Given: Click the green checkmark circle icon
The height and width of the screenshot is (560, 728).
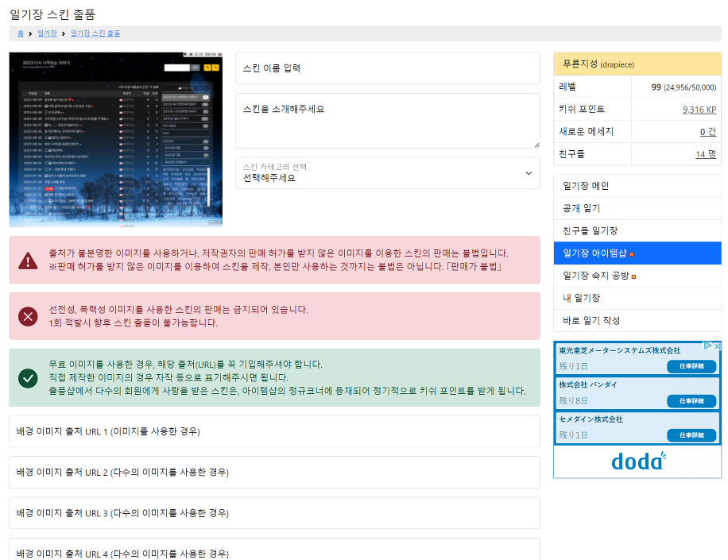Looking at the screenshot, I should click(28, 377).
